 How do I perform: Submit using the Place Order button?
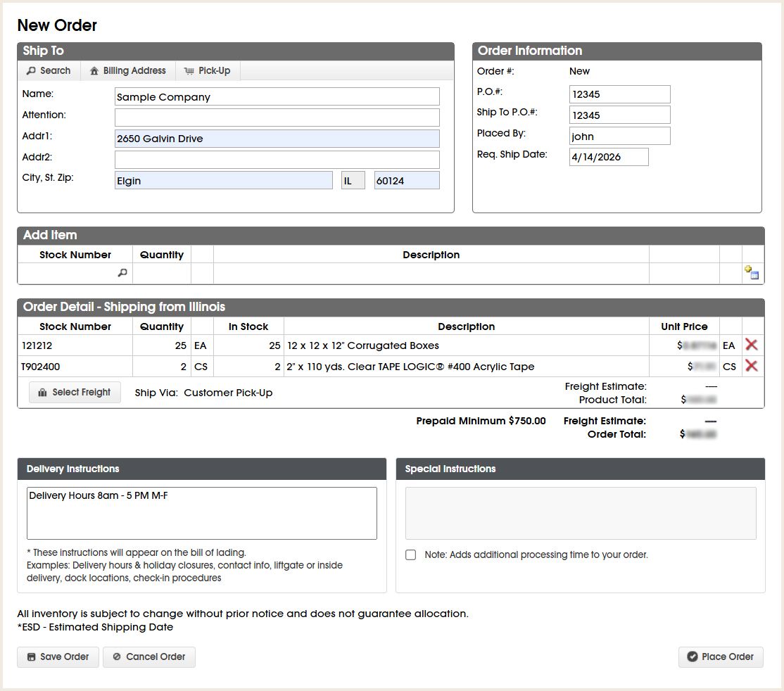pyautogui.click(x=721, y=657)
